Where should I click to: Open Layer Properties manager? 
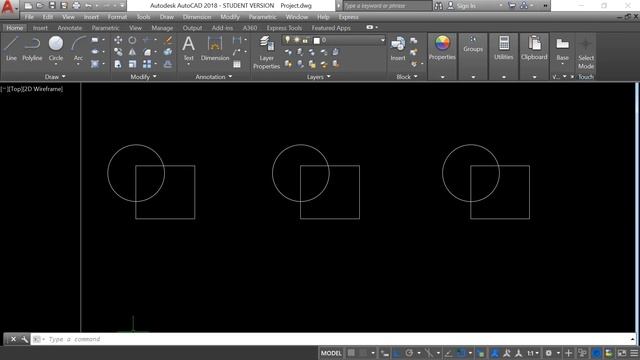pos(266,52)
